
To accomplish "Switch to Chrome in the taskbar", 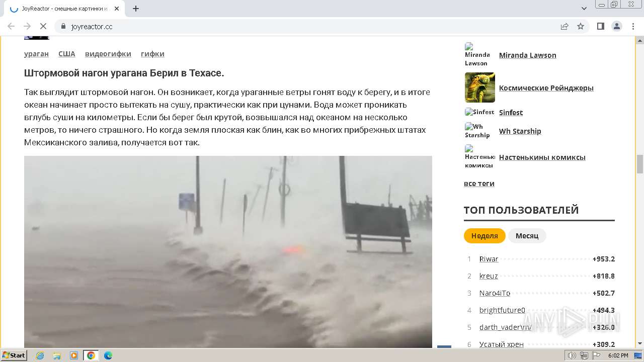I will pyautogui.click(x=91, y=355).
